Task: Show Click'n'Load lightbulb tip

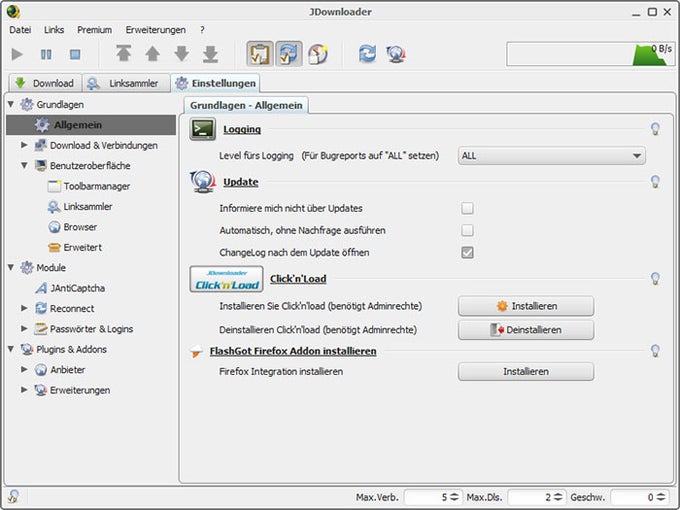Action: [655, 278]
